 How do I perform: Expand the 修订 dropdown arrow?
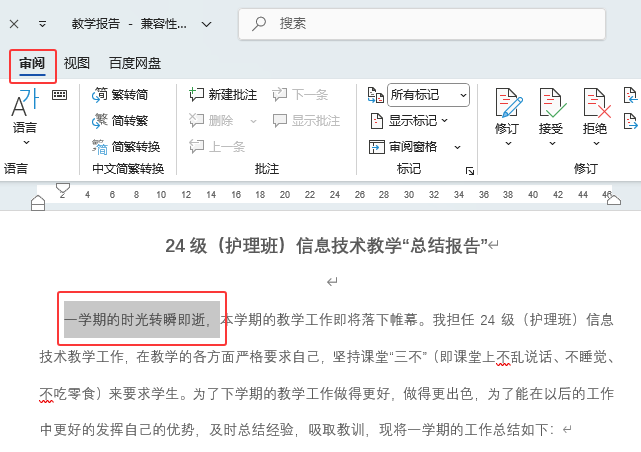click(x=508, y=143)
